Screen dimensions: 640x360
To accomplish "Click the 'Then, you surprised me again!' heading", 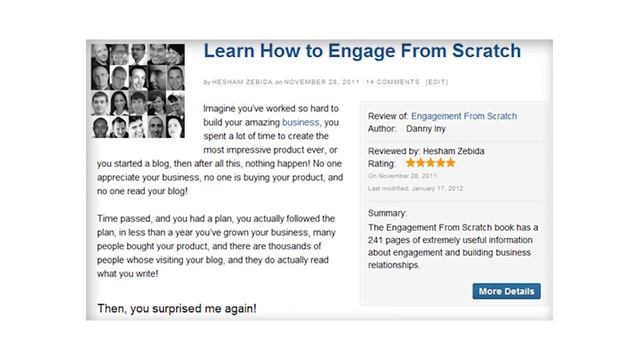I will coord(177,309).
